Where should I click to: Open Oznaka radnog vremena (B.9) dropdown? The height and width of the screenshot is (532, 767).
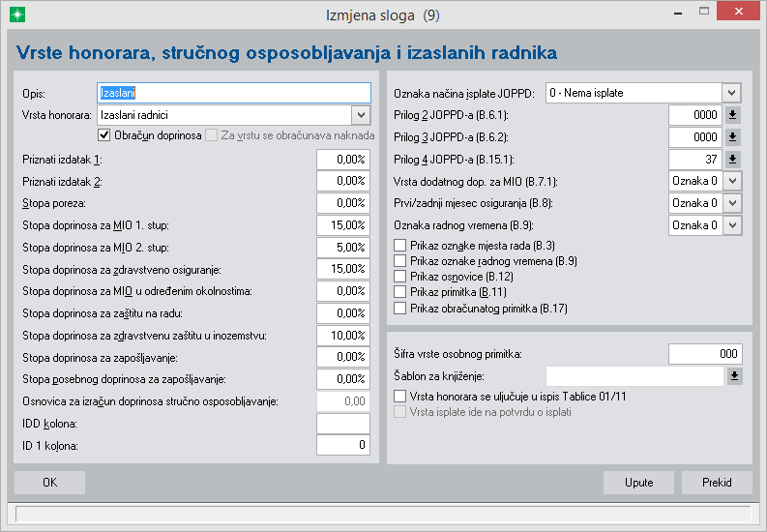pyautogui.click(x=731, y=225)
